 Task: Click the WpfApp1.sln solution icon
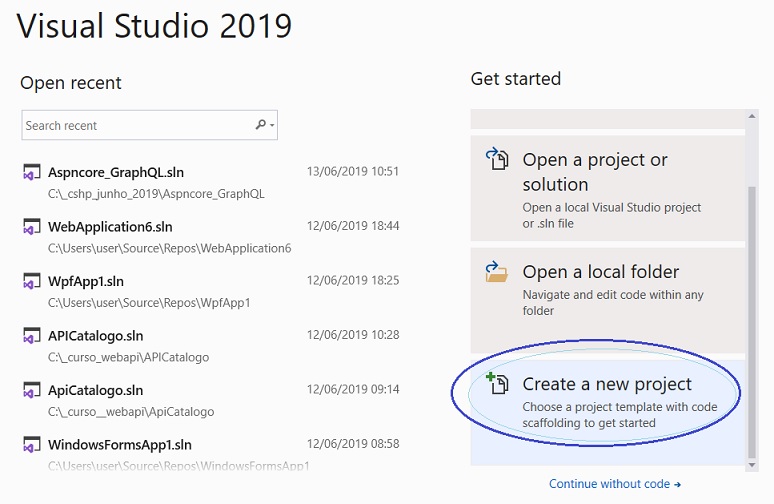click(x=32, y=281)
